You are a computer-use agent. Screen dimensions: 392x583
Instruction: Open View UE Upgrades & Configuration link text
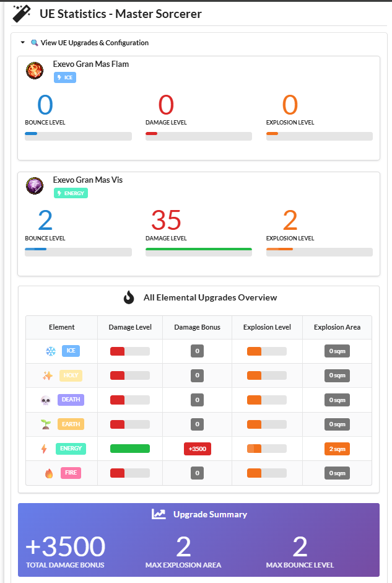(x=94, y=43)
